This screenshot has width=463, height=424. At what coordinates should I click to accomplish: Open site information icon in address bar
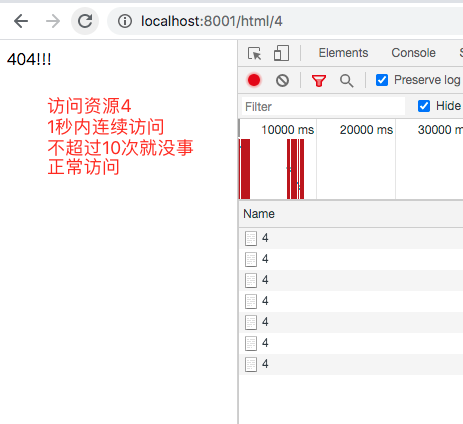click(125, 21)
